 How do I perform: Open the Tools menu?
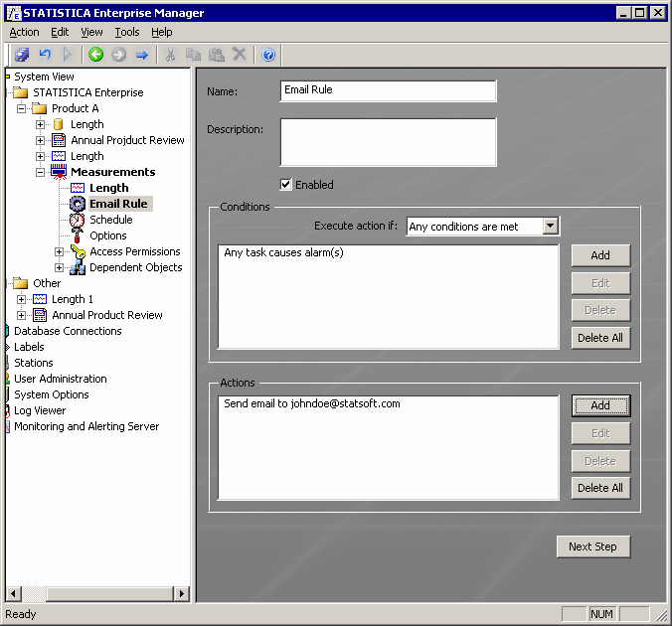(x=127, y=32)
